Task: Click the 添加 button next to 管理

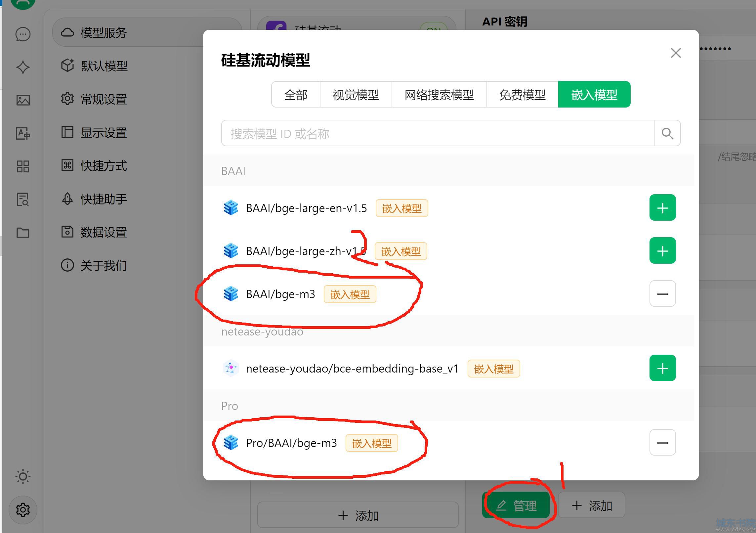Action: (x=592, y=505)
